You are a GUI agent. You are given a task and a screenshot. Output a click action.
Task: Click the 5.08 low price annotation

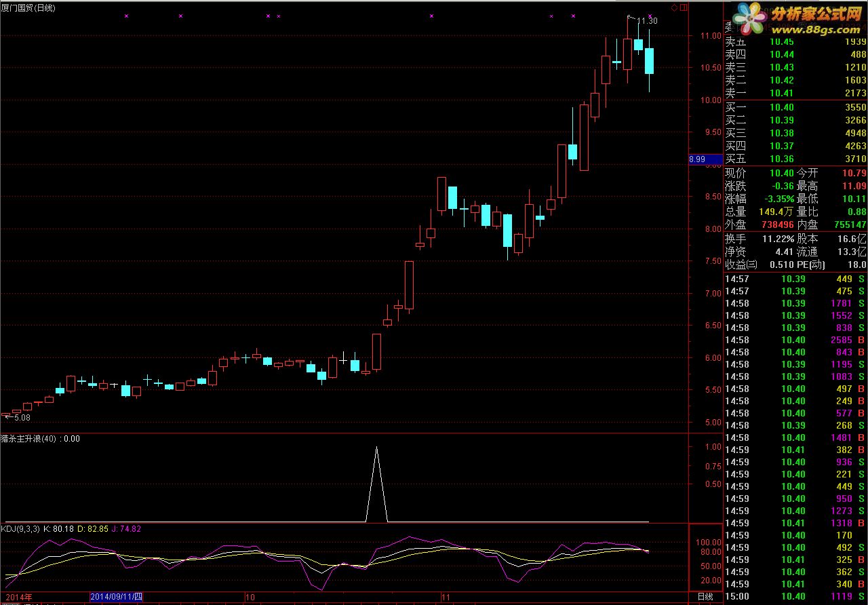coord(24,418)
